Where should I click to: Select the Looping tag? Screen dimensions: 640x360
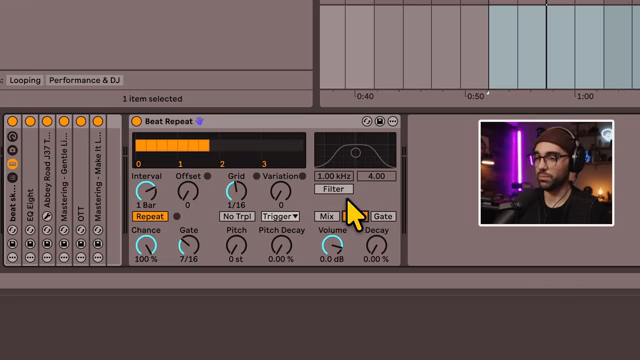coord(25,80)
